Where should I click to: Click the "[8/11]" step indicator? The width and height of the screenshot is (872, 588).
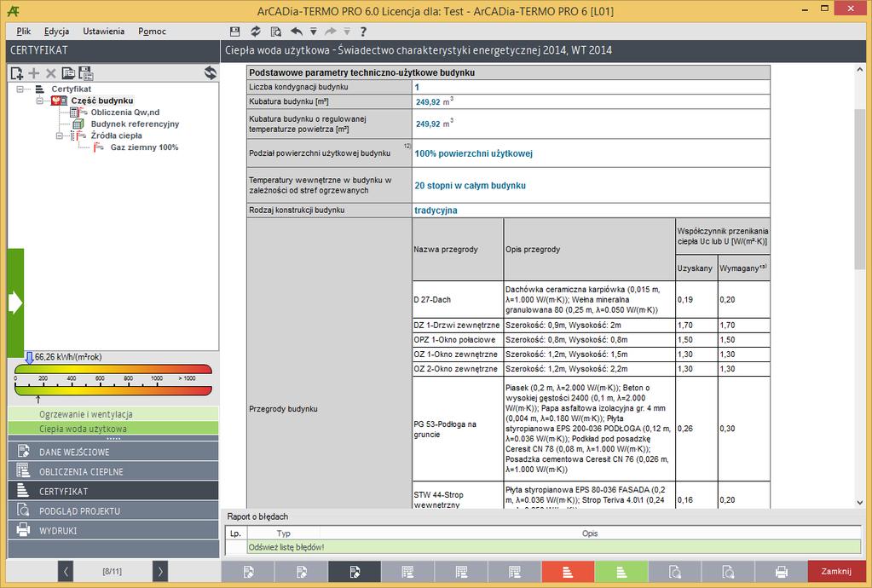point(113,571)
